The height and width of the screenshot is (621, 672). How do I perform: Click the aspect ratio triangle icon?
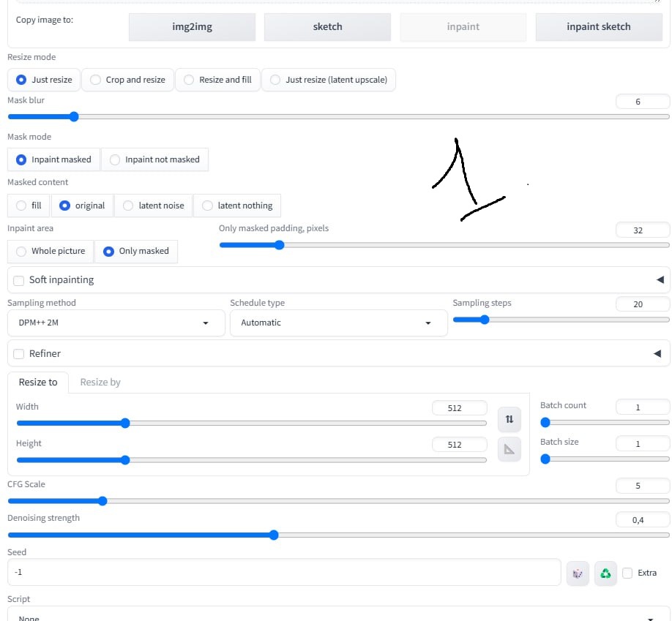click(x=509, y=449)
